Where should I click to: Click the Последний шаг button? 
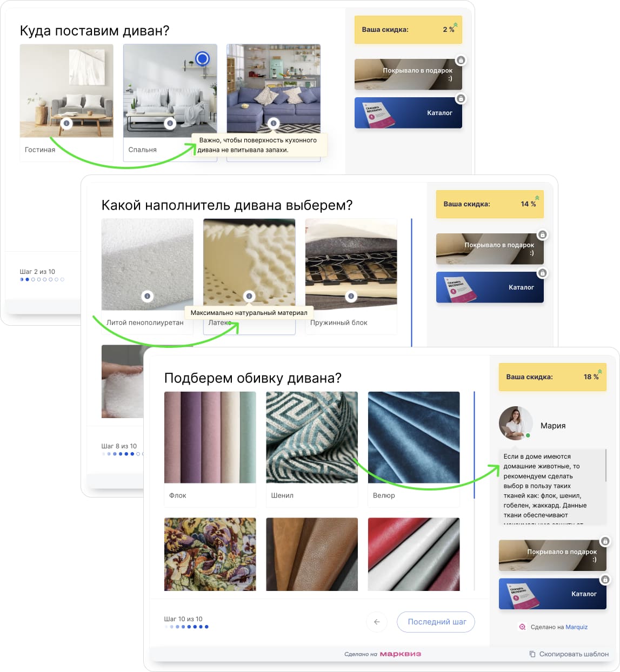pos(436,622)
